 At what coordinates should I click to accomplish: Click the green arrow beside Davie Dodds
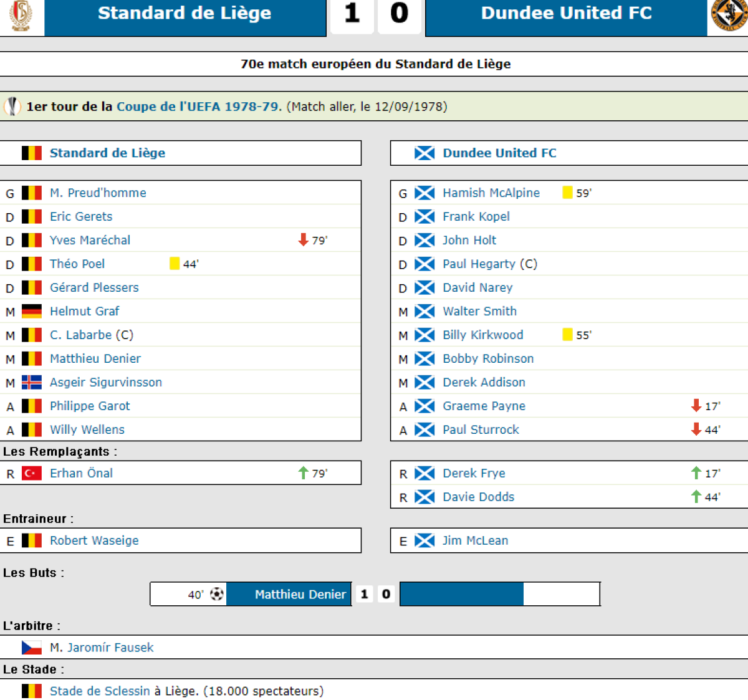coord(696,497)
